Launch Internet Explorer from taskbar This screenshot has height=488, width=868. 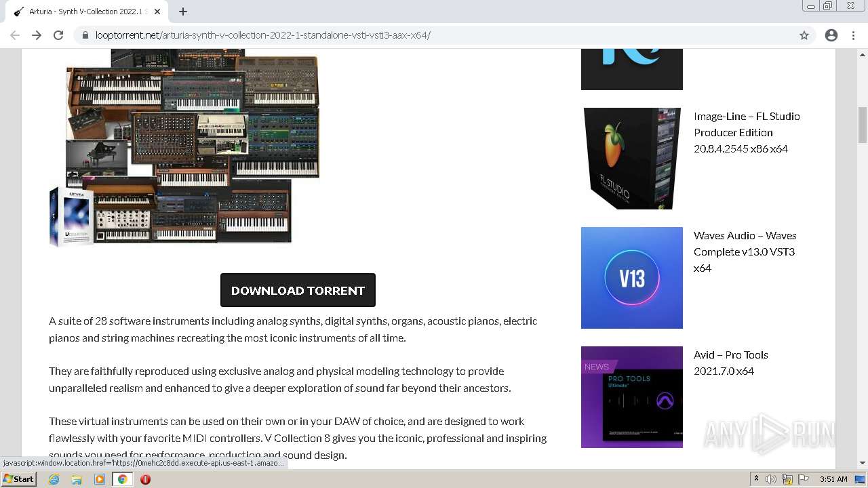point(54,479)
